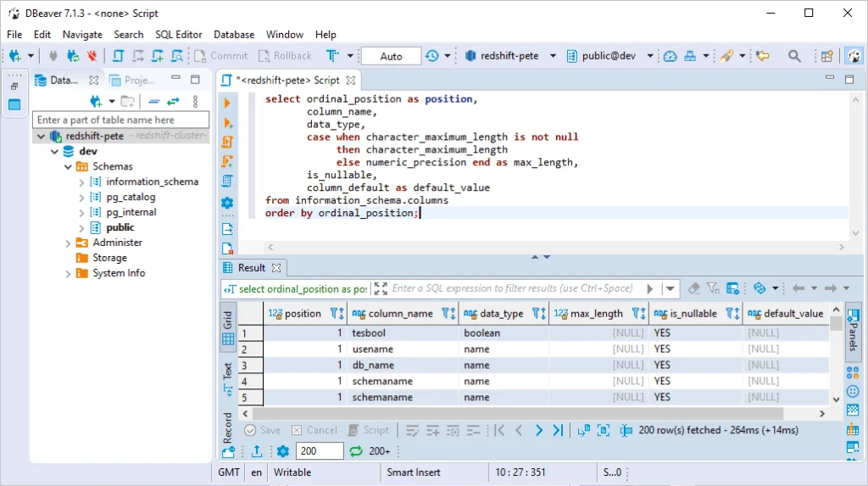Switch results to Text view
This screenshot has height=486, width=868.
click(227, 379)
